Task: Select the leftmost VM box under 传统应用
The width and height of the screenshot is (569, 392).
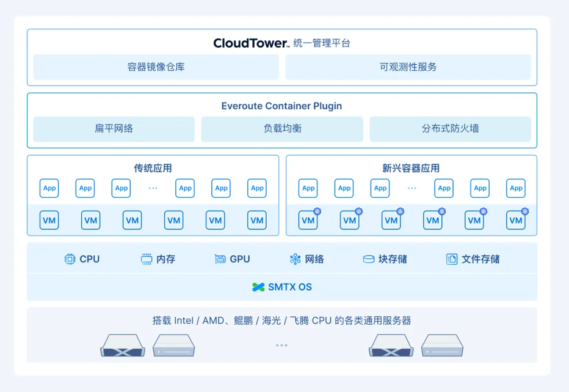Action: 49,220
